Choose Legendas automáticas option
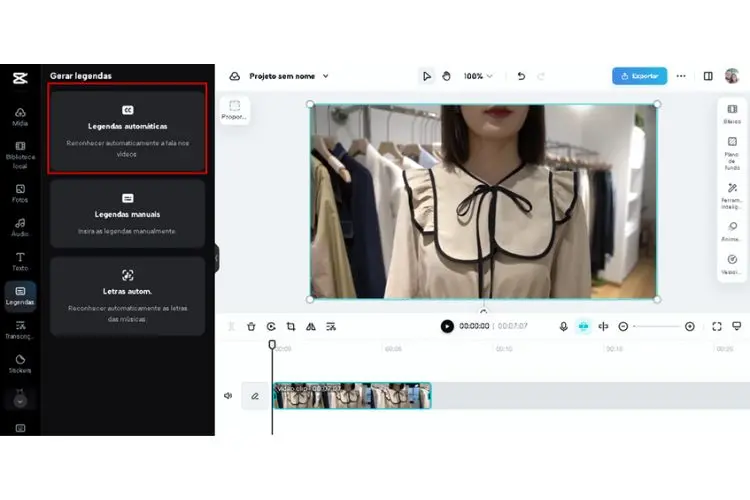The width and height of the screenshot is (750, 500). pyautogui.click(x=127, y=132)
